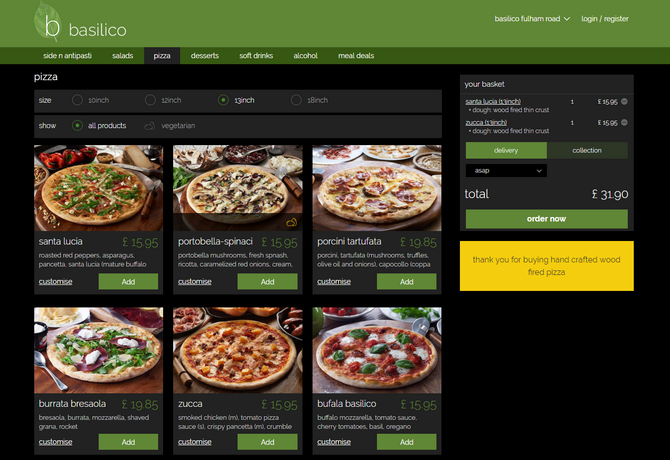Viewport: 670px width, 460px height.
Task: Click the portobella-spinaci pizza photo
Action: (238, 188)
